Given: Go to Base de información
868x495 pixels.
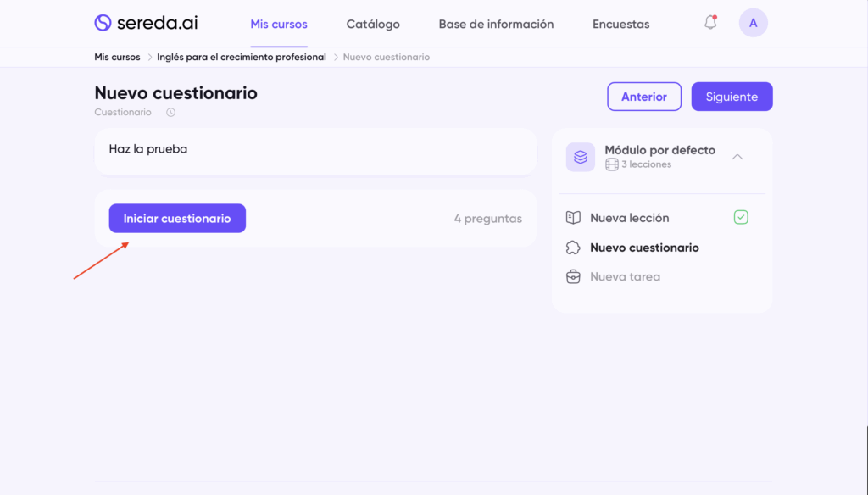Looking at the screenshot, I should click(x=496, y=24).
